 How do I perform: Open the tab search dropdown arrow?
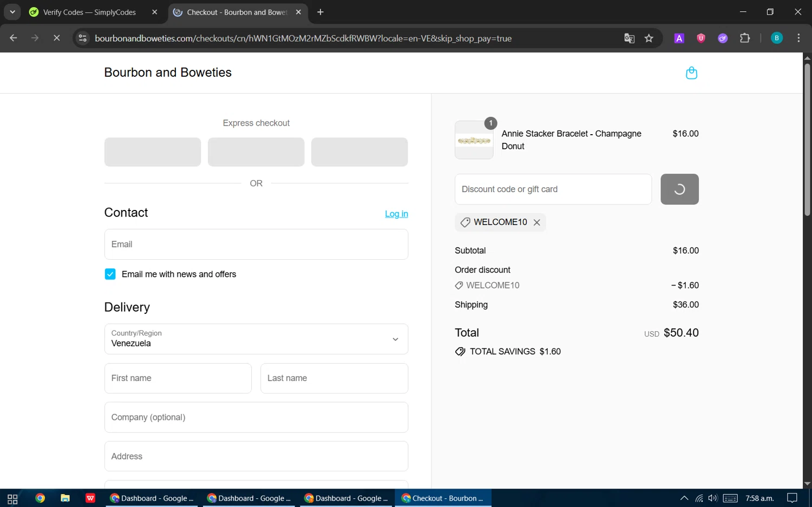(12, 12)
